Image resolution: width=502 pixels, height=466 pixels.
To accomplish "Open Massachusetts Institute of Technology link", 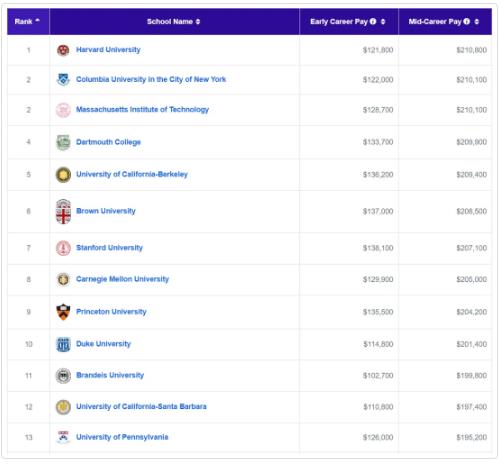I will 142,109.
